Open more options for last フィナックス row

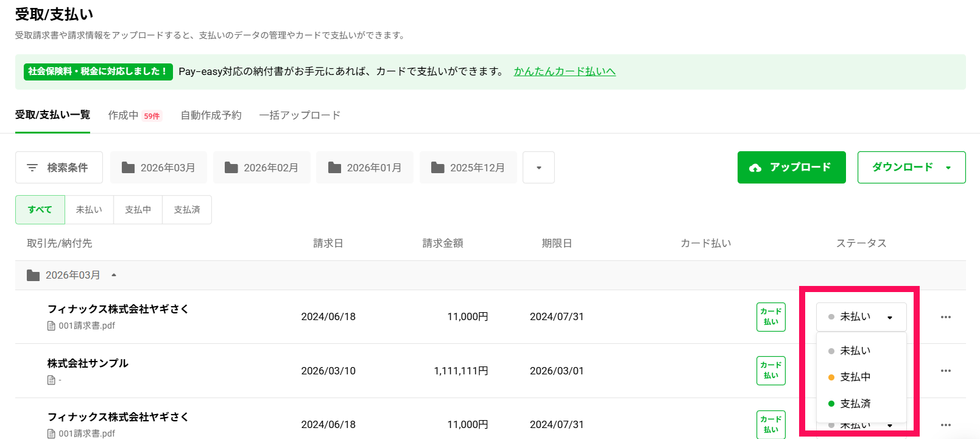[946, 425]
